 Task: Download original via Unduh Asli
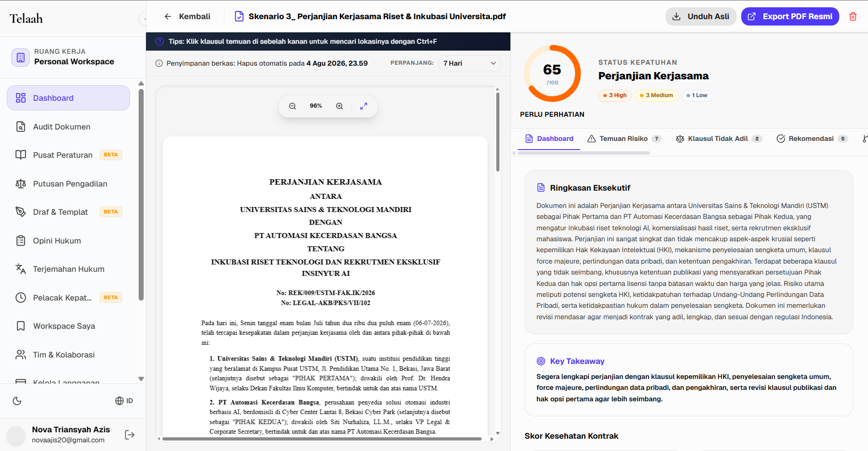(x=701, y=16)
